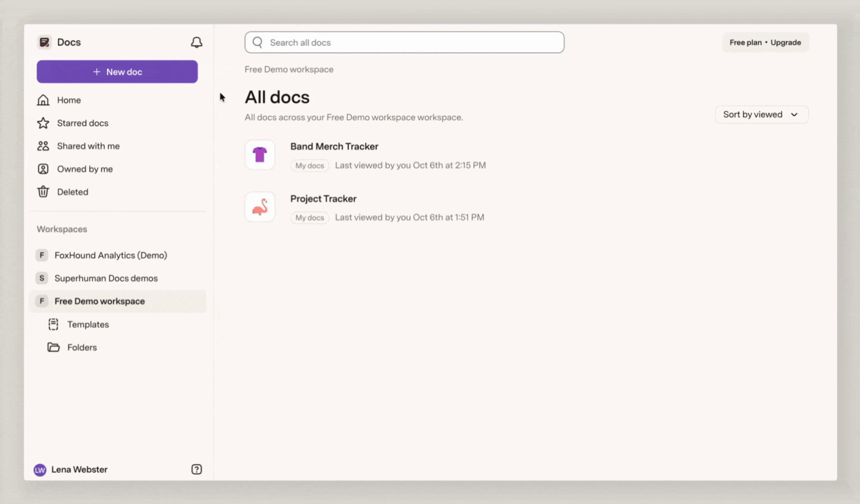
Task: Click the LW user avatar
Action: tap(40, 470)
